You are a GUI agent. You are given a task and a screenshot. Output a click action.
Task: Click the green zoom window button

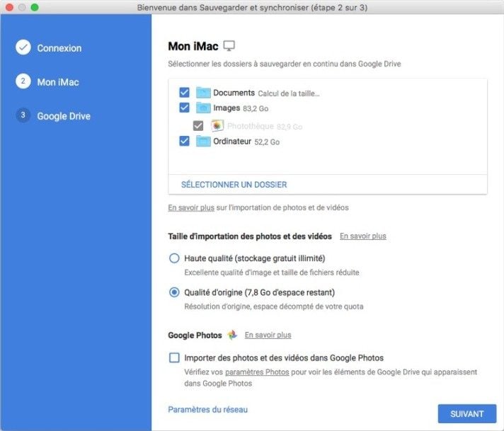pyautogui.click(x=35, y=7)
